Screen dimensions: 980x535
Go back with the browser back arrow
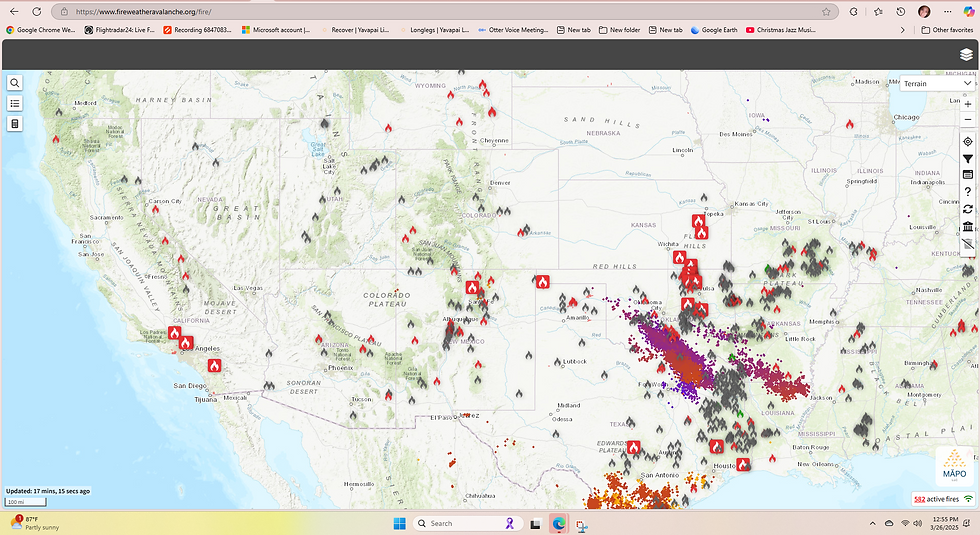pyautogui.click(x=14, y=11)
